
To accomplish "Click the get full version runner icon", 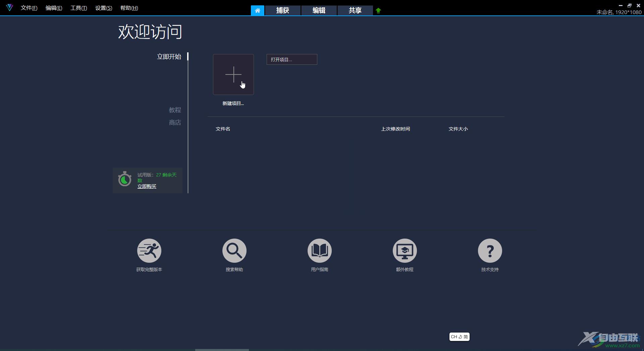I will coord(149,251).
